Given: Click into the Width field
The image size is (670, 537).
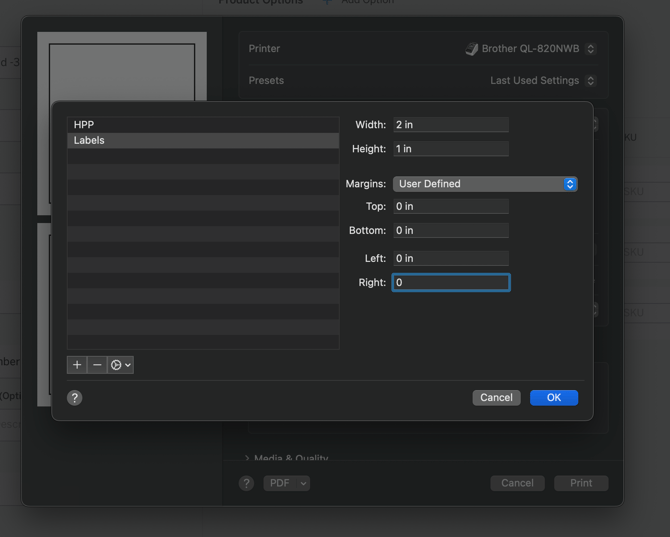Looking at the screenshot, I should [450, 125].
